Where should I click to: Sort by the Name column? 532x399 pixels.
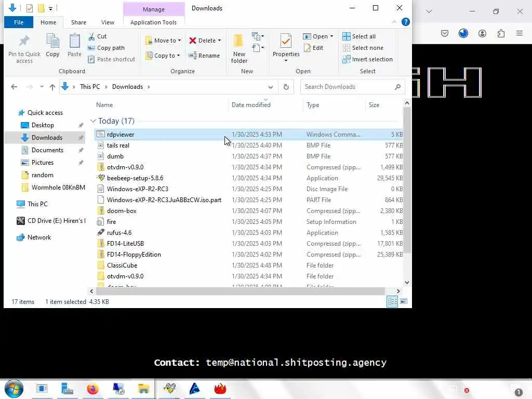tap(104, 105)
